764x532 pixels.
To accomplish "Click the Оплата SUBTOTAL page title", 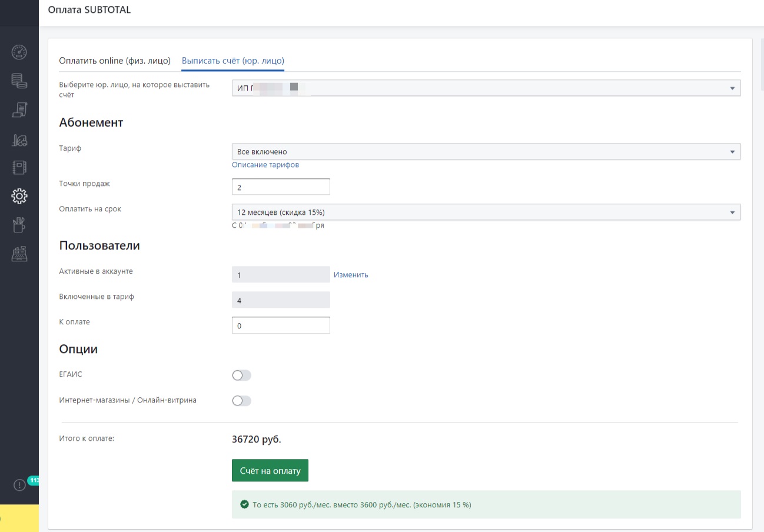I will 89,10.
